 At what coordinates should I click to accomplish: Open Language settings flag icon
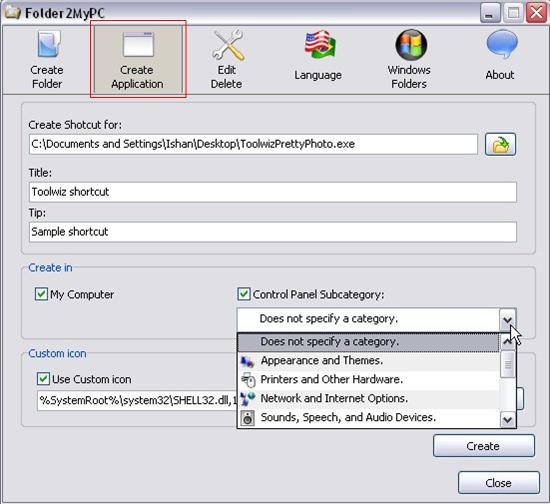coord(319,45)
